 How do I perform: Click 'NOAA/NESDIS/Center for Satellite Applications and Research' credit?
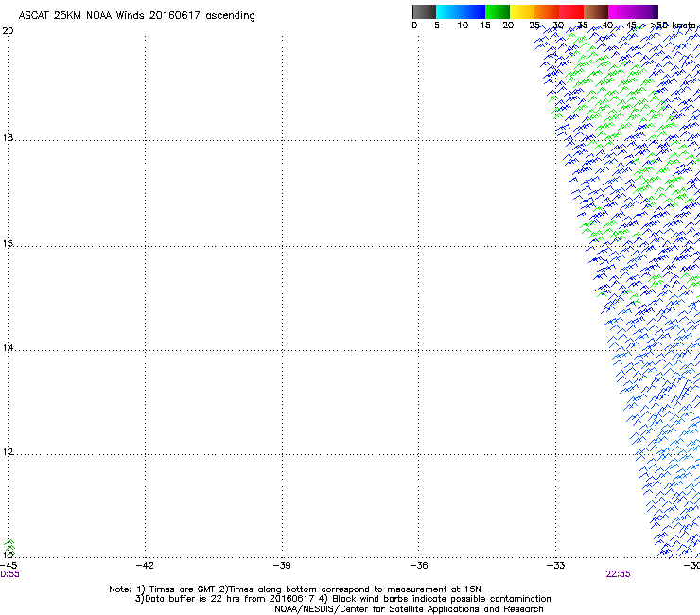409,609
